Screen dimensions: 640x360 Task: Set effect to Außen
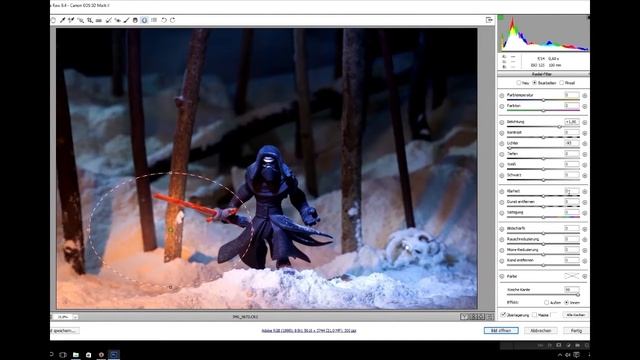coord(547,302)
